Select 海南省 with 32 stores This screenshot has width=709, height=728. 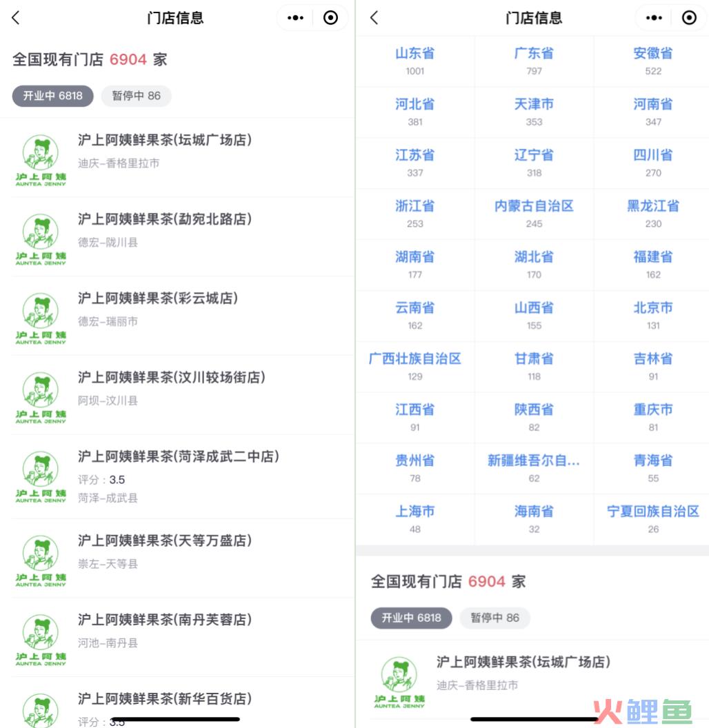535,520
